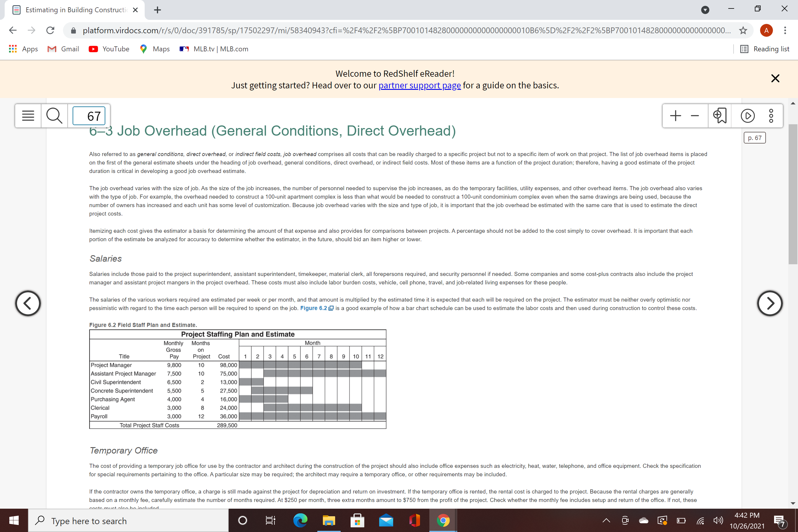Image resolution: width=798 pixels, height=532 pixels.
Task: Open the Gmail bookmark
Action: click(63, 49)
